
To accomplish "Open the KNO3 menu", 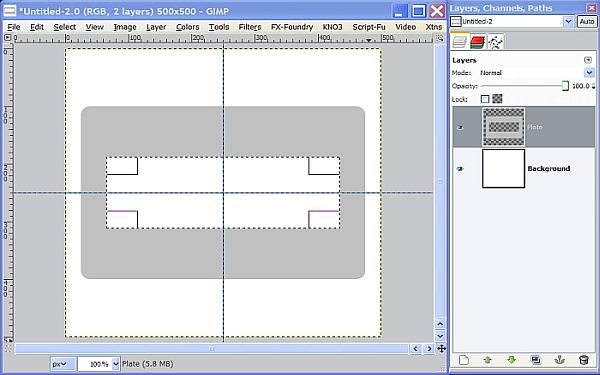I will 333,27.
